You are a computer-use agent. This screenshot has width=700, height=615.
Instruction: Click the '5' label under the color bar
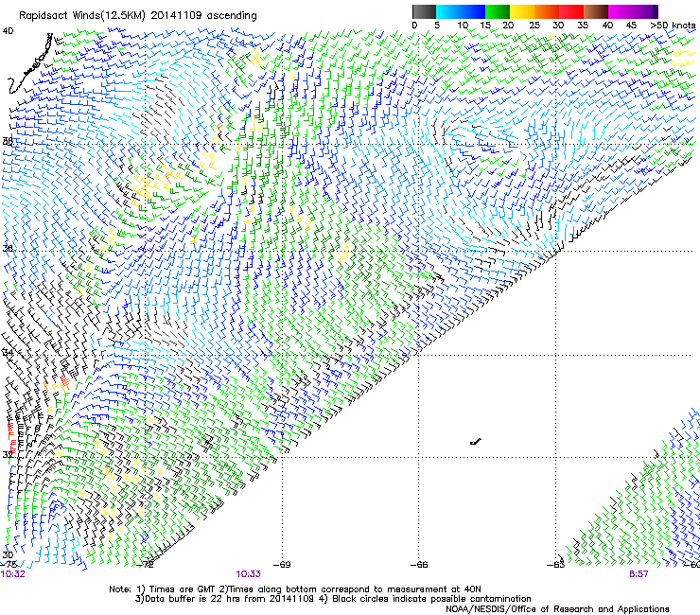coord(437,26)
